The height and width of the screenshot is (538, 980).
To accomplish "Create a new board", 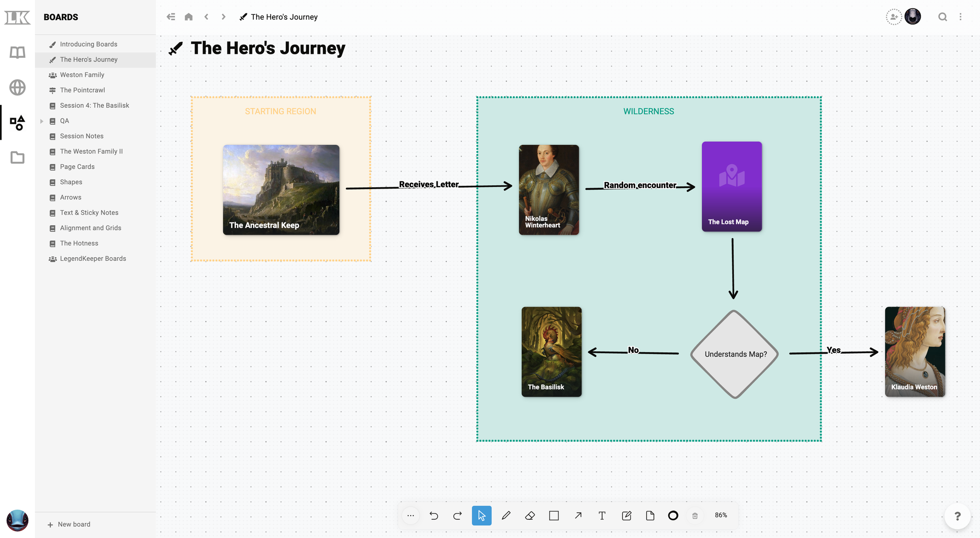I will click(x=69, y=524).
